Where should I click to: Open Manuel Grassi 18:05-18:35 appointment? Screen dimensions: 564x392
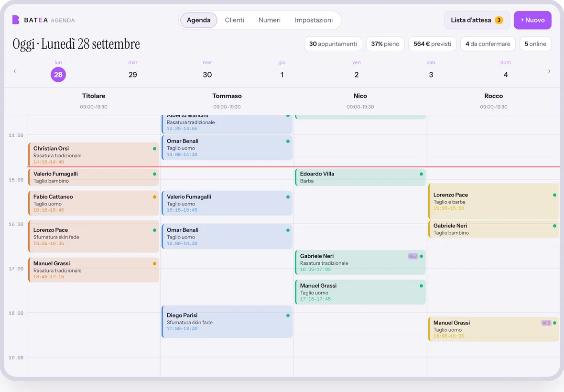coord(493,329)
